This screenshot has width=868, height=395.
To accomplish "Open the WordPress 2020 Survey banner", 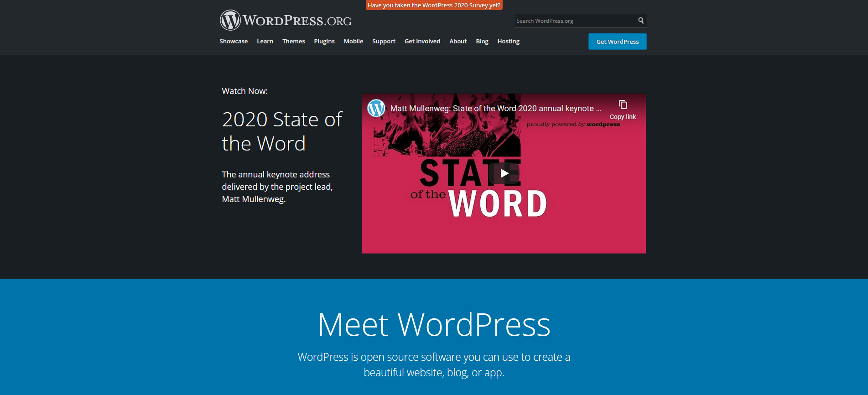I will pyautogui.click(x=434, y=5).
